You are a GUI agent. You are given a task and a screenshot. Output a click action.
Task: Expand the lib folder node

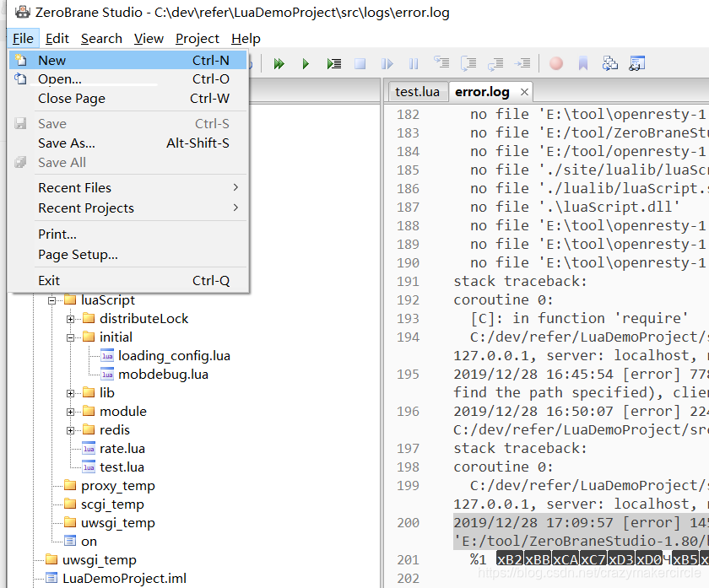pos(71,393)
